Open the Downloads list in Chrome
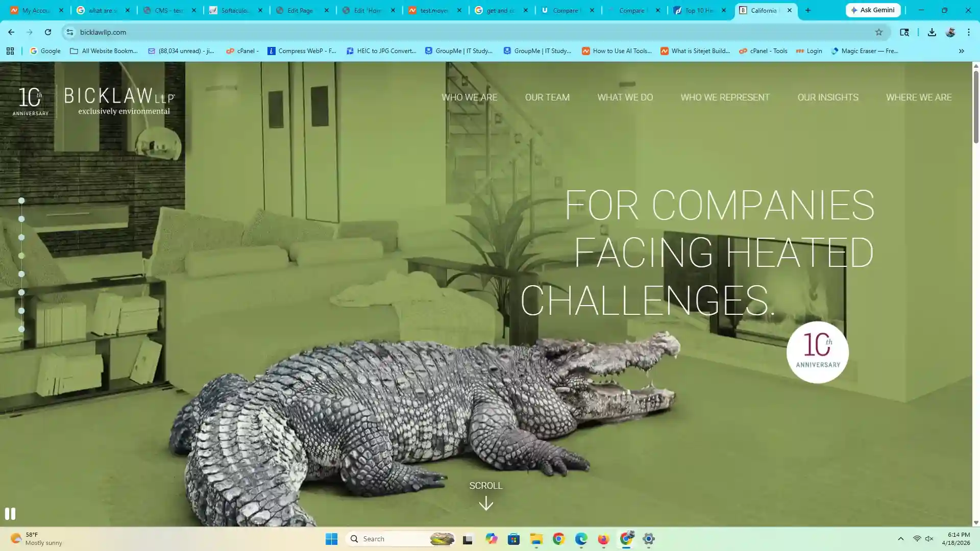This screenshot has width=980, height=551. coord(932,32)
